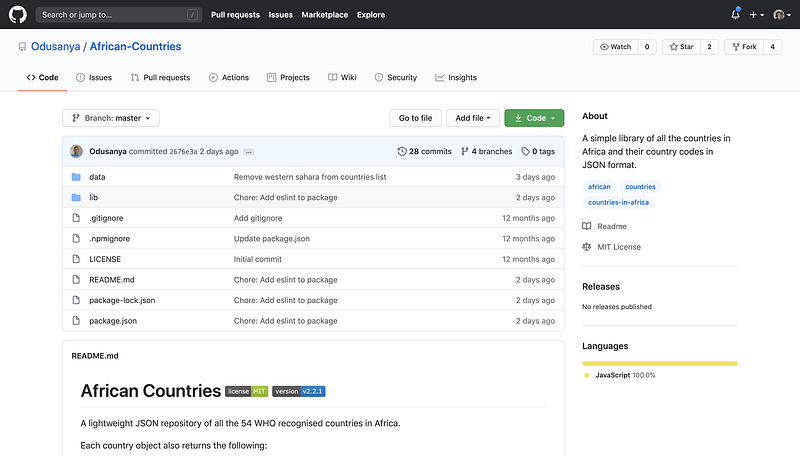Image resolution: width=800 pixels, height=456 pixels.
Task: Open the Branch: master dropdown
Action: point(111,118)
